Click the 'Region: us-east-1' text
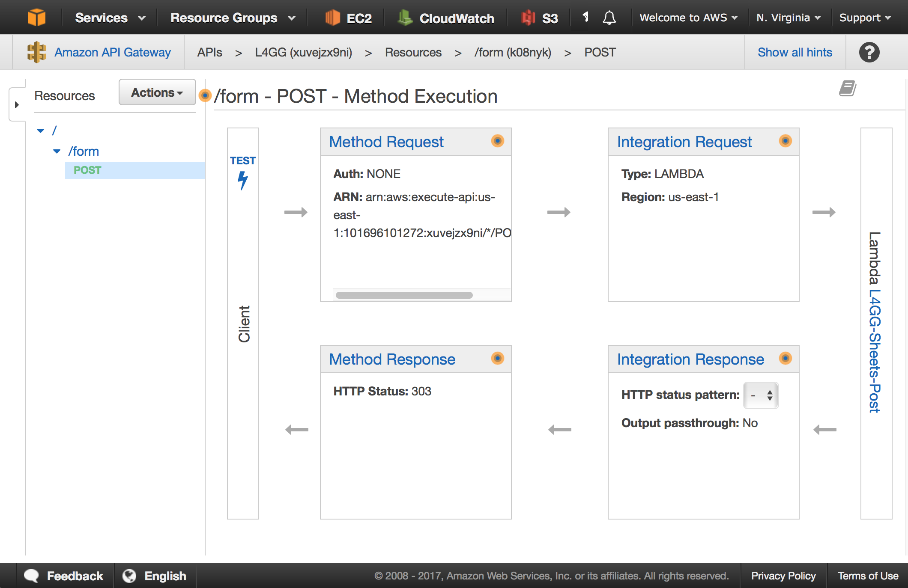This screenshot has height=588, width=908. tap(670, 197)
